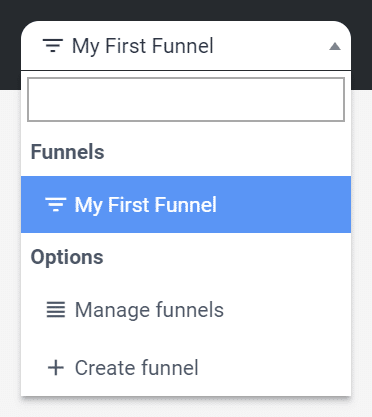Collapse the funnel selector using the up arrow

click(x=335, y=46)
